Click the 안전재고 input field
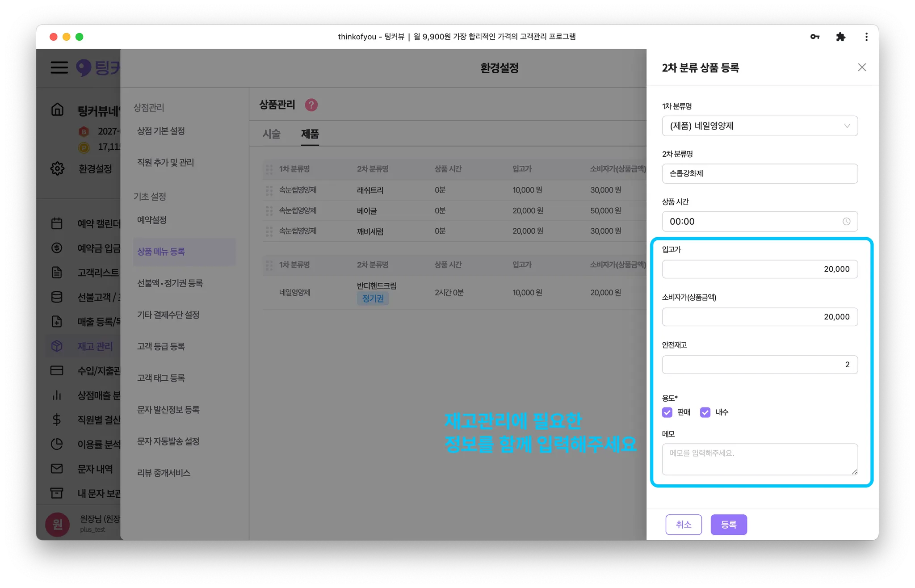The image size is (915, 588). pyautogui.click(x=760, y=365)
